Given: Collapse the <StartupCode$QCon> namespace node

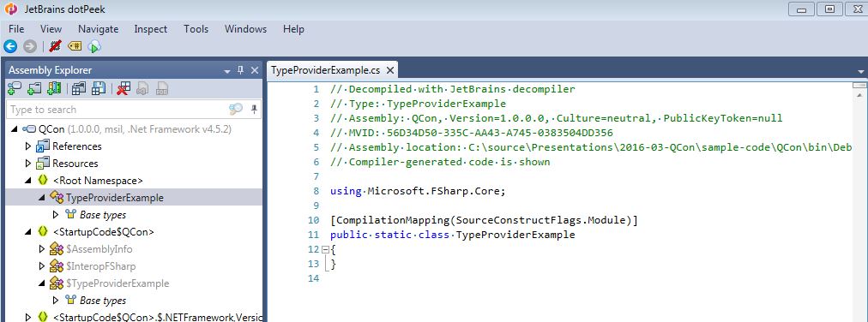Looking at the screenshot, I should tap(28, 232).
